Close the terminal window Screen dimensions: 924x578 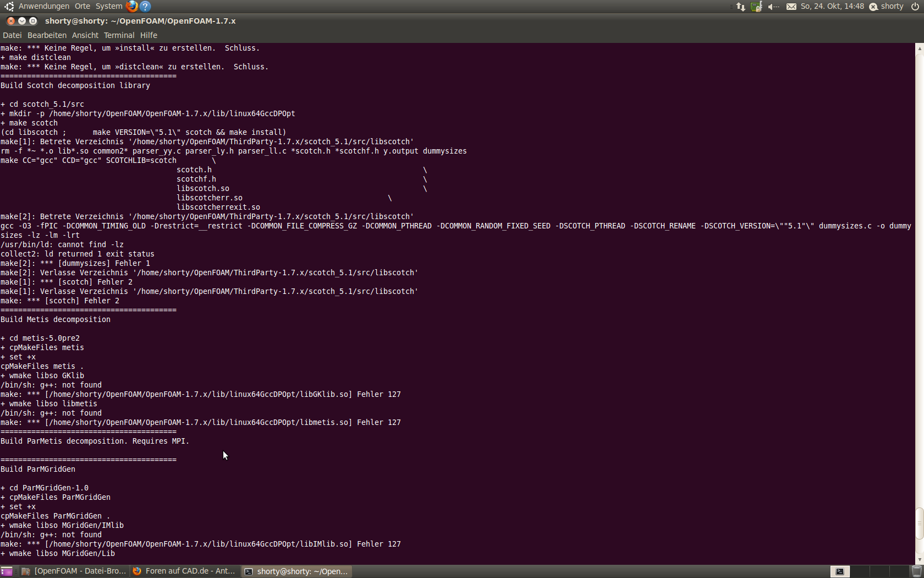pos(11,21)
